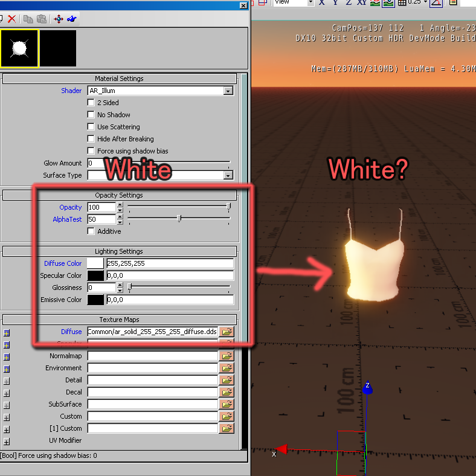Click the Diffuse texture path field
This screenshot has height=476, width=476.
tap(152, 332)
